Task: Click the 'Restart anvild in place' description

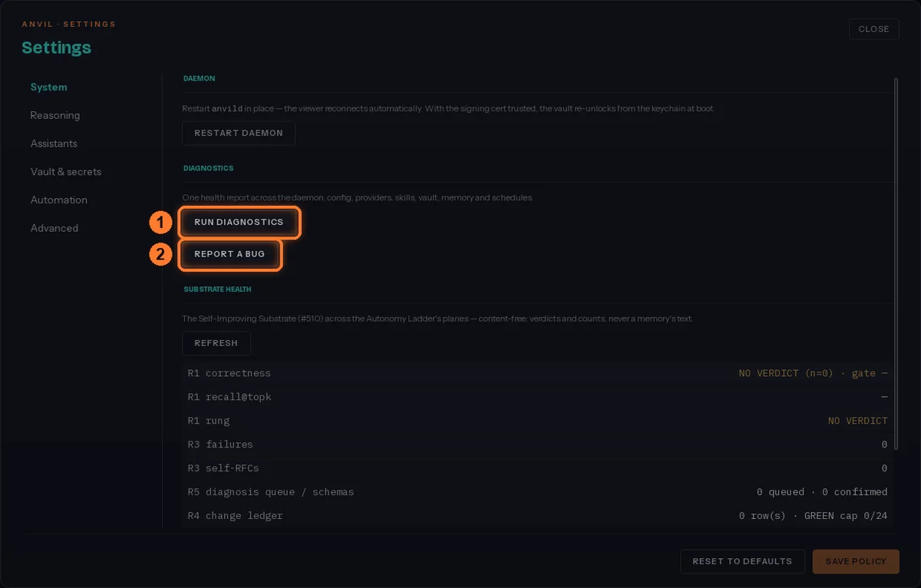Action: pos(448,109)
